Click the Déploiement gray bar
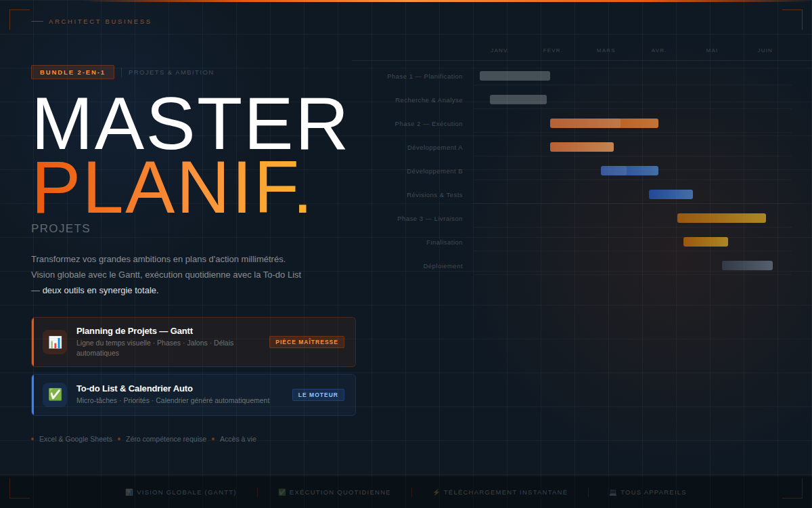The image size is (812, 508). pos(747,266)
